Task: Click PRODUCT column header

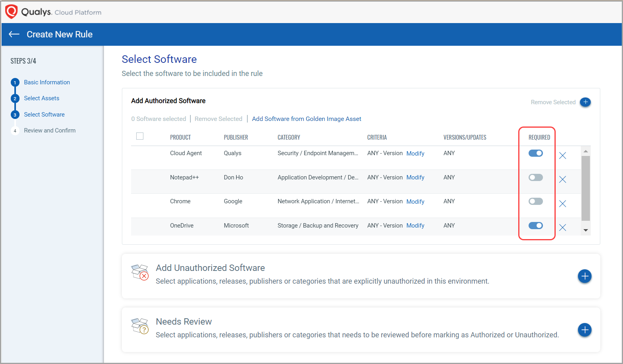Action: 180,137
